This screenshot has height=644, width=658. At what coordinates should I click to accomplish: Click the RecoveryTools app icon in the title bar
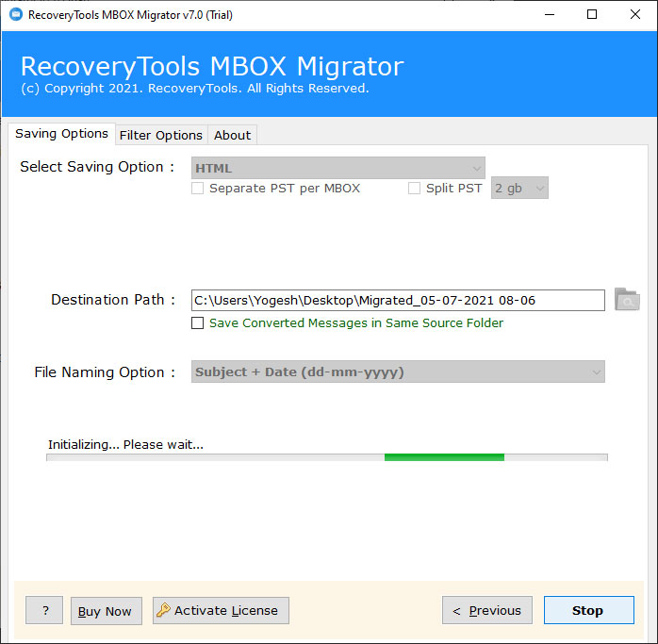[16, 15]
